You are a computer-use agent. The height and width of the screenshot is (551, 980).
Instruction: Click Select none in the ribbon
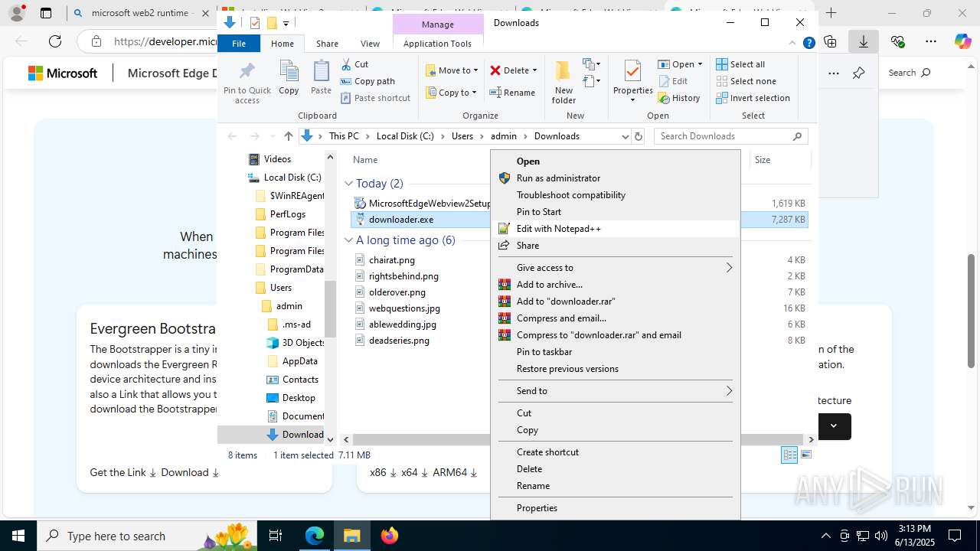(746, 81)
